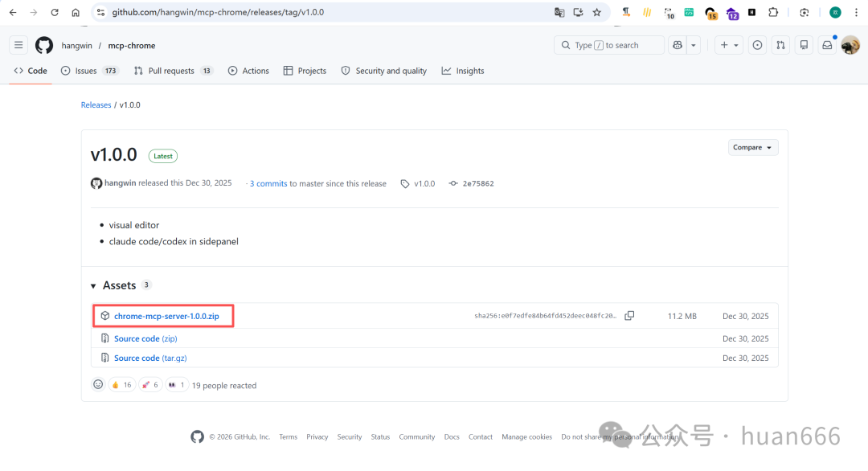Download Source code (tar.gz)
This screenshot has width=868, height=471.
click(x=150, y=358)
